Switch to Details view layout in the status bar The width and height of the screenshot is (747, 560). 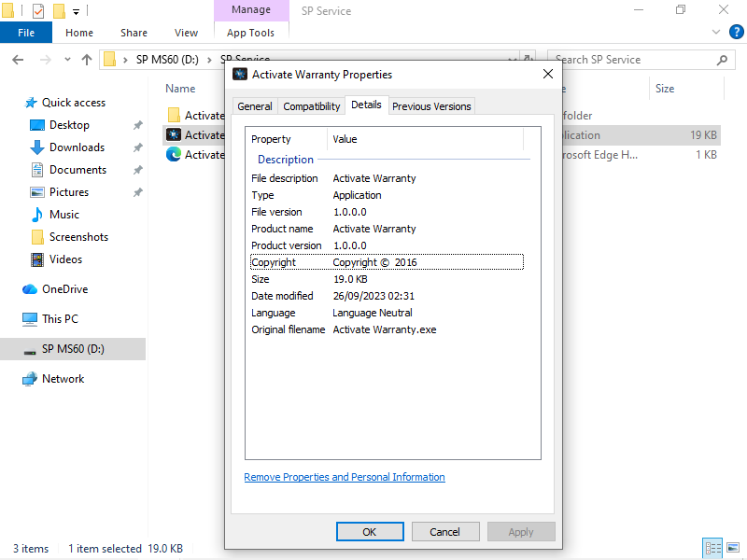(x=712, y=549)
